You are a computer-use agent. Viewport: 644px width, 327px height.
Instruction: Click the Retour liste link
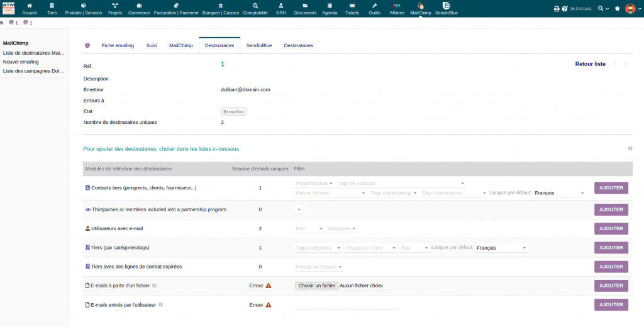pos(590,64)
